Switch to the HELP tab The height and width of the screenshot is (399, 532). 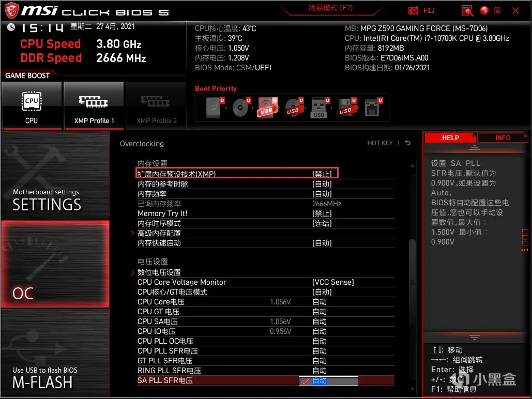pos(450,138)
